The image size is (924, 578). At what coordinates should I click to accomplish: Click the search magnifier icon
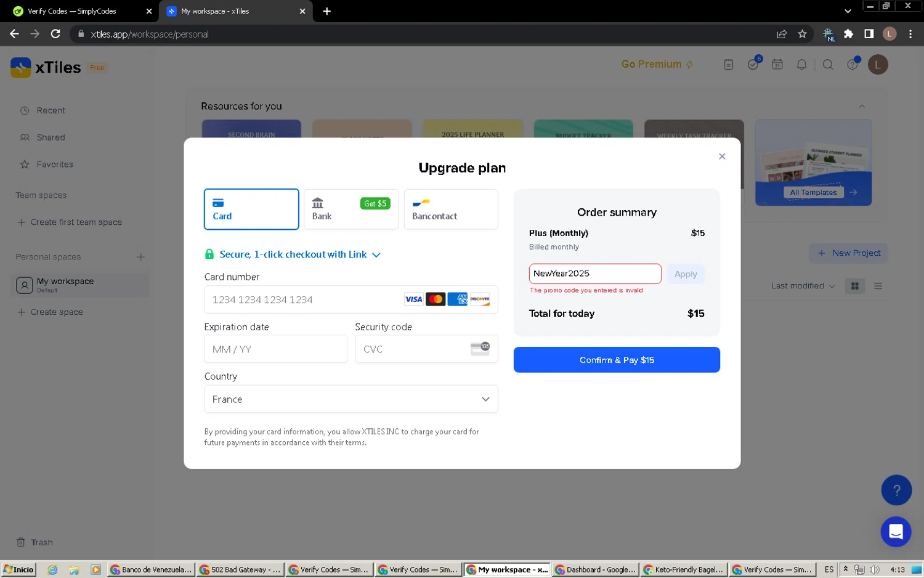(828, 65)
